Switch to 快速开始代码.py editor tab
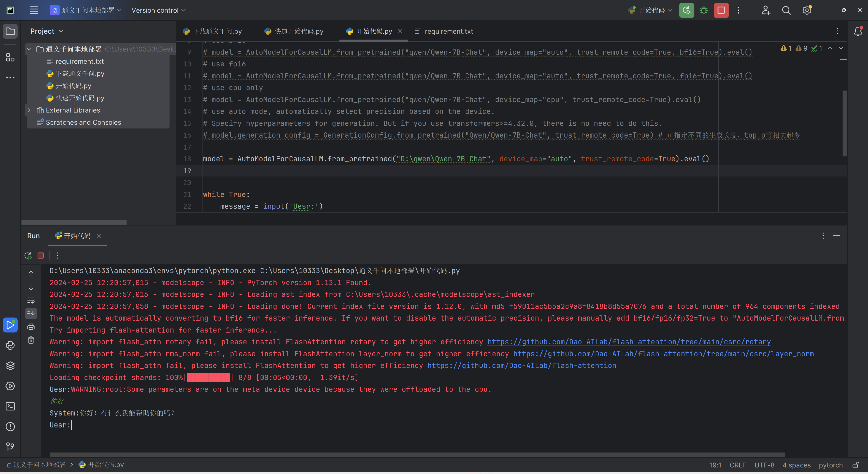This screenshot has height=474, width=868. tap(294, 31)
